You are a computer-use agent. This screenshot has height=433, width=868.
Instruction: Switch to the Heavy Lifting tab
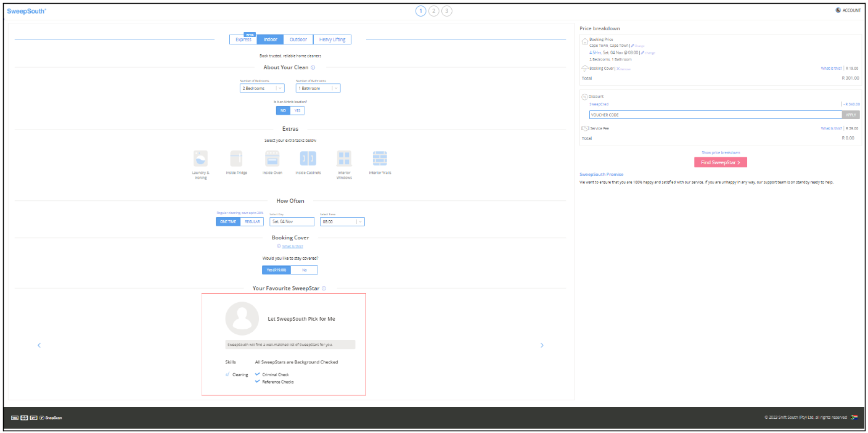pos(332,39)
